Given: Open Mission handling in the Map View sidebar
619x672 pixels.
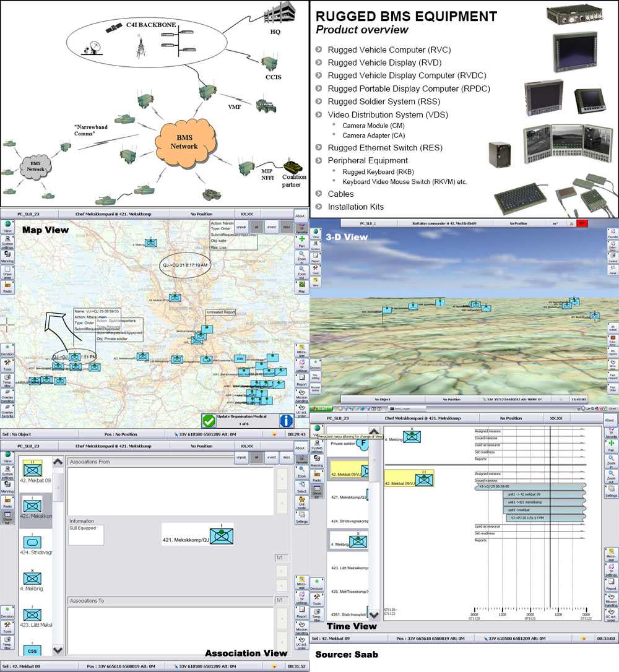Looking at the screenshot, I should click(302, 396).
